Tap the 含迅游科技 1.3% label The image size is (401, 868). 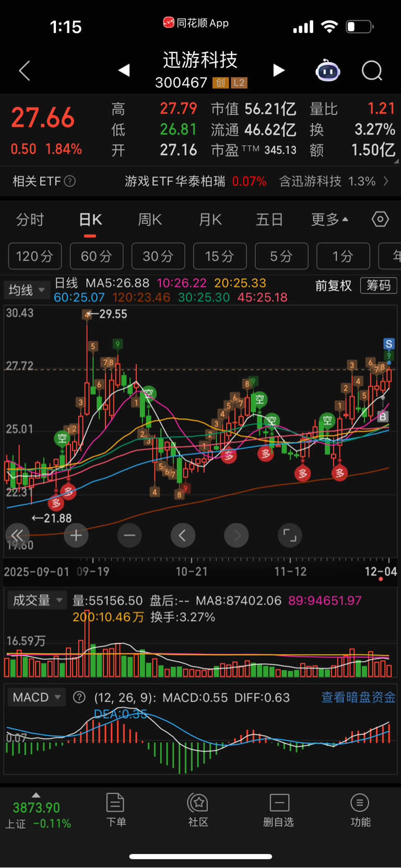[x=327, y=181]
